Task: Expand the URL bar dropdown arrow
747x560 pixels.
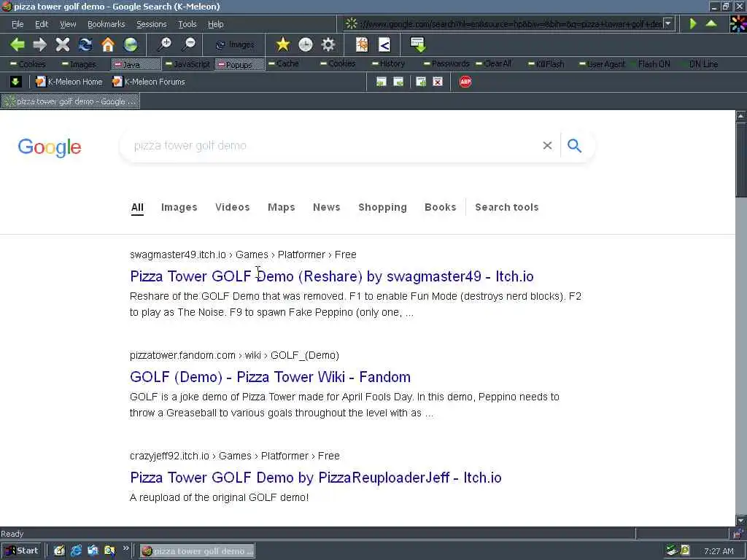Action: click(x=668, y=23)
